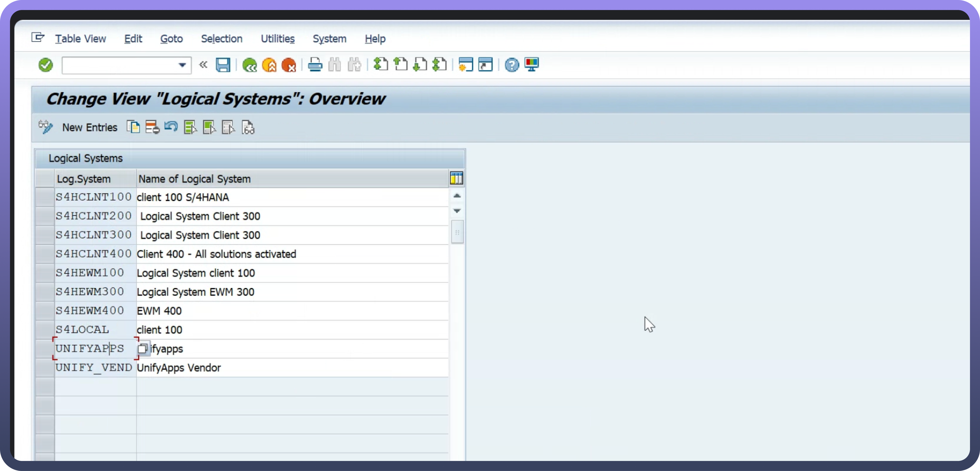Click the New Entries button

pos(89,127)
